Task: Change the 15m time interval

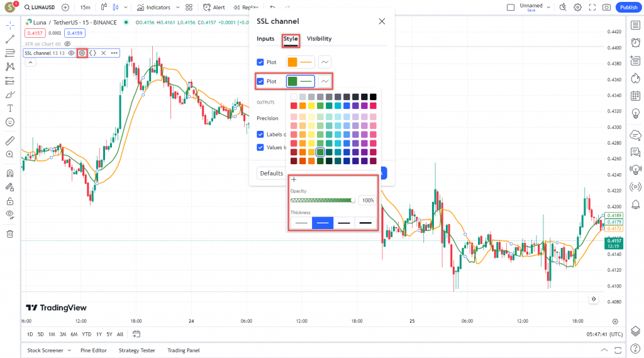Action: (86, 8)
